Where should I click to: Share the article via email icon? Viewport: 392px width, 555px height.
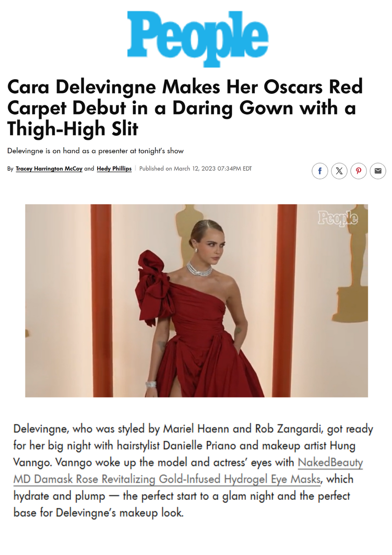coord(378,171)
